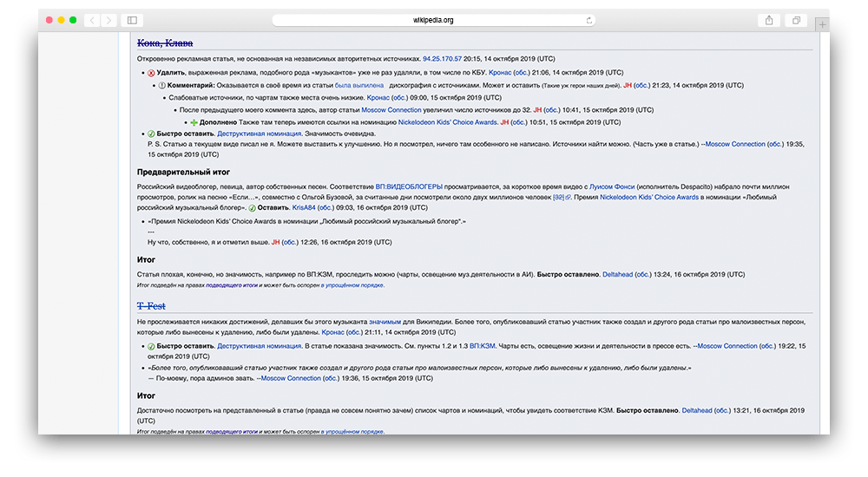Open Кронас user link after 'по КБУ'

[x=500, y=73]
